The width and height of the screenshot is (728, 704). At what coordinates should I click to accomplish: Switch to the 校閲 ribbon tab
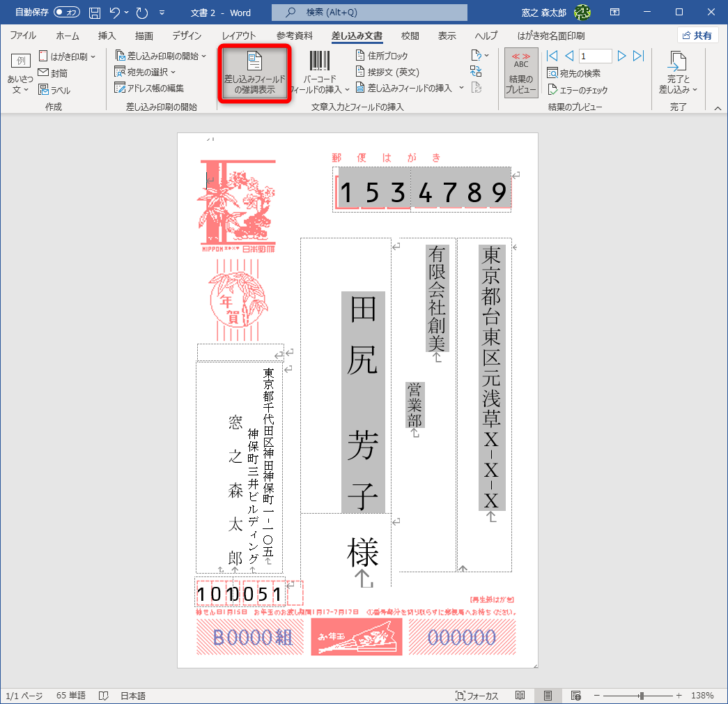[412, 36]
